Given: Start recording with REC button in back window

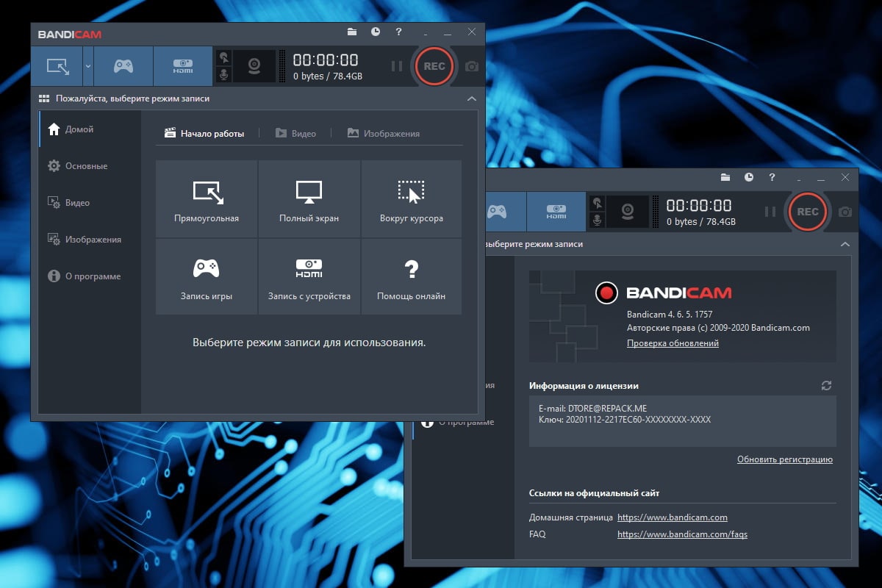Looking at the screenshot, I should coord(808,212).
